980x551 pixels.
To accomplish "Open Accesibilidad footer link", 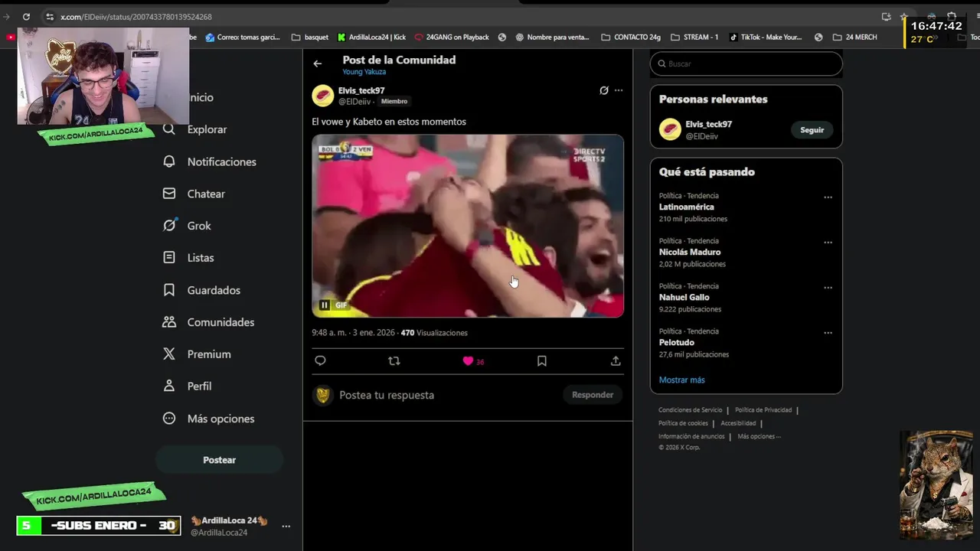I will pyautogui.click(x=738, y=423).
